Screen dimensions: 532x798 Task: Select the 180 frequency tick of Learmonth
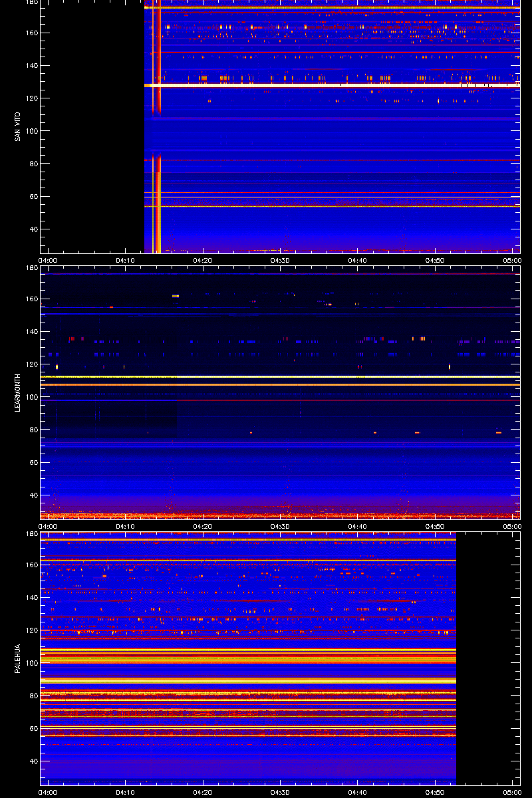31,268
